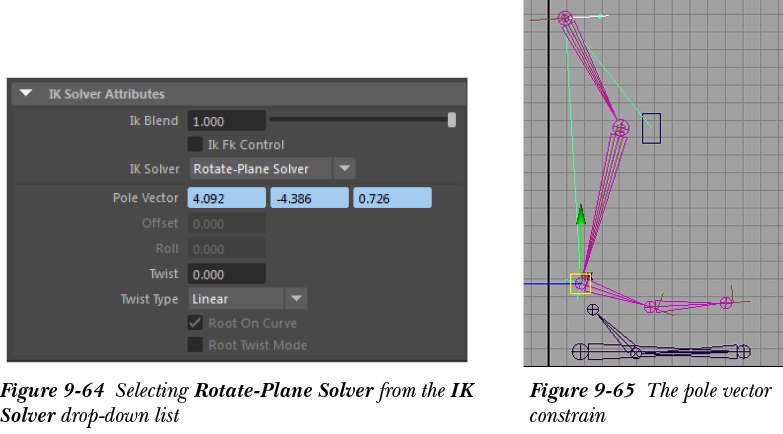
Task: Select the ball joint in mid-foot
Action: [x=652, y=306]
